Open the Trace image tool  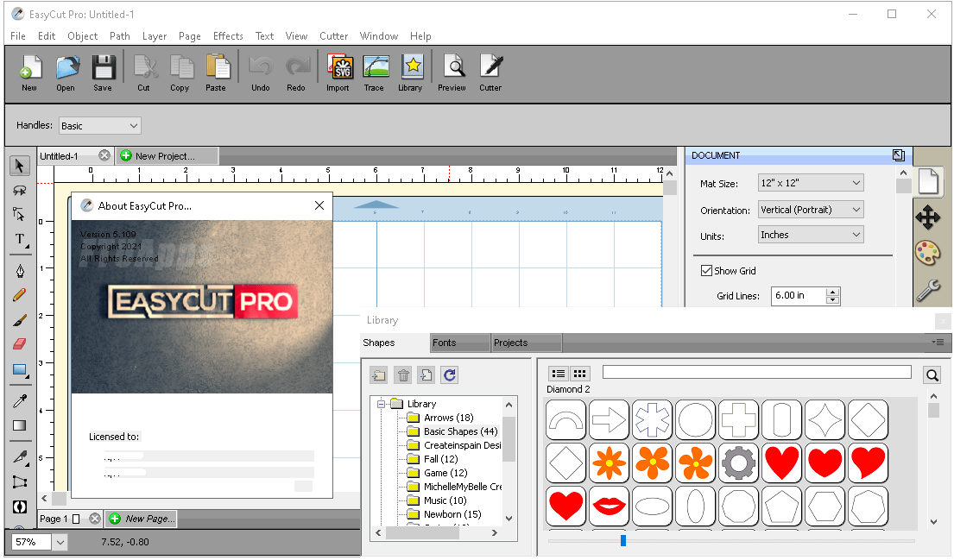pos(374,72)
